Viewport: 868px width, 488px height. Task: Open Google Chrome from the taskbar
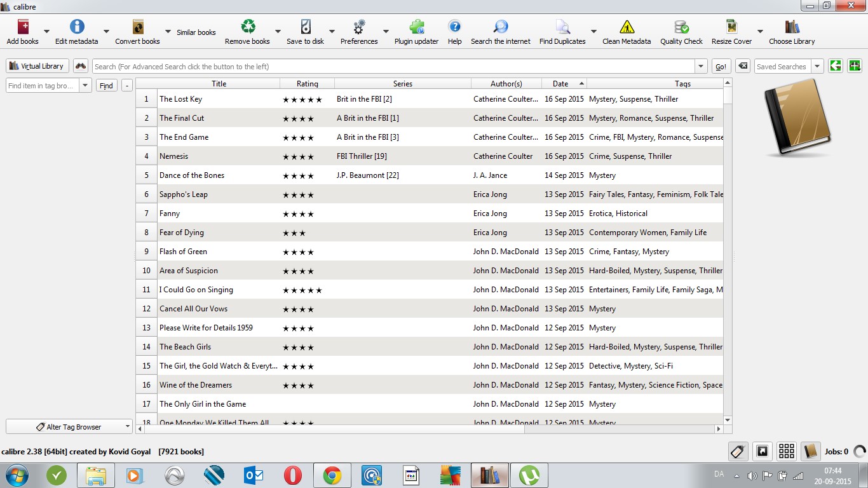click(x=332, y=475)
